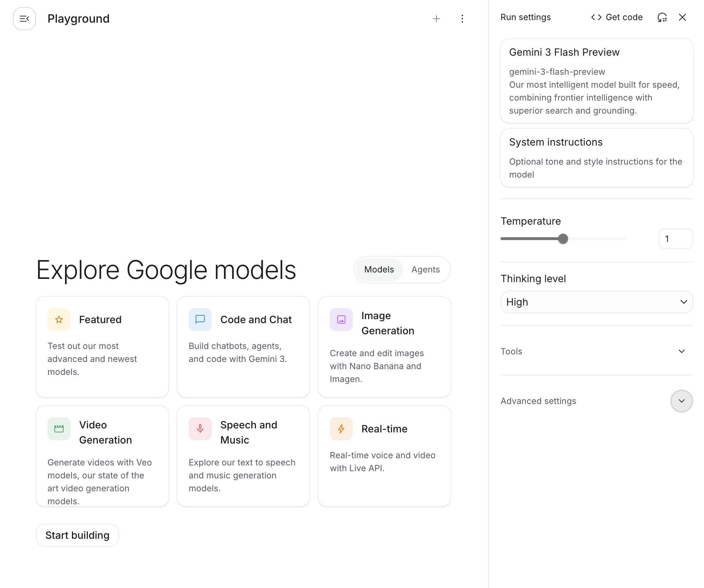Click the Playground page title
This screenshot has height=588, width=704.
(78, 19)
